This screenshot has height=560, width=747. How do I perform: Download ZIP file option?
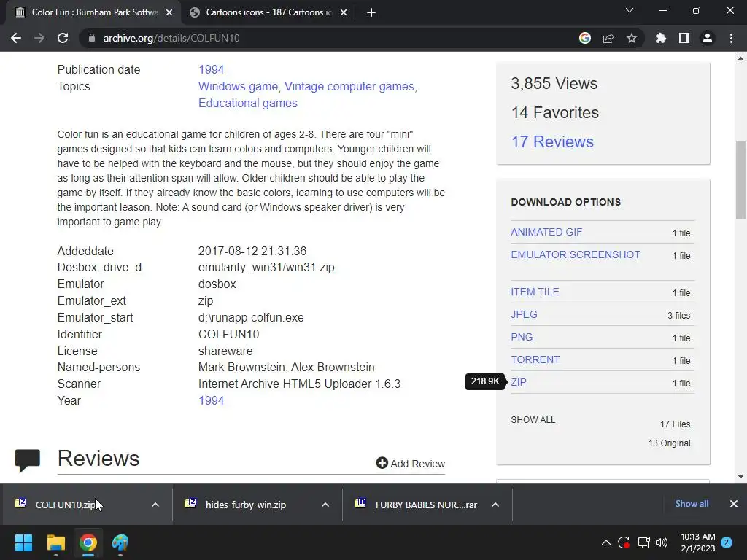[x=519, y=382]
